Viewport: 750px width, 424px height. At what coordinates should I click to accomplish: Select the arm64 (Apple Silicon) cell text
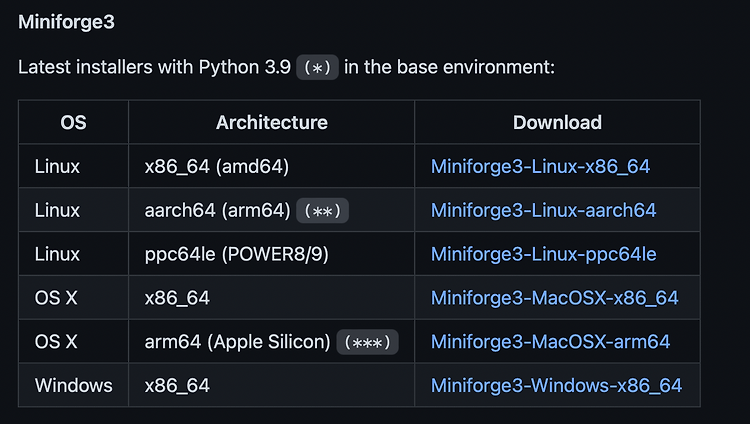coord(237,342)
